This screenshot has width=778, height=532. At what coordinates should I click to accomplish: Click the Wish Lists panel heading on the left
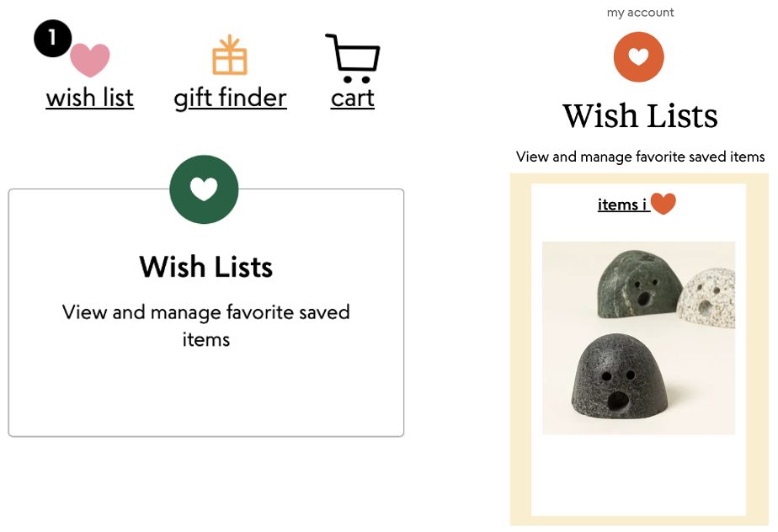point(205,267)
